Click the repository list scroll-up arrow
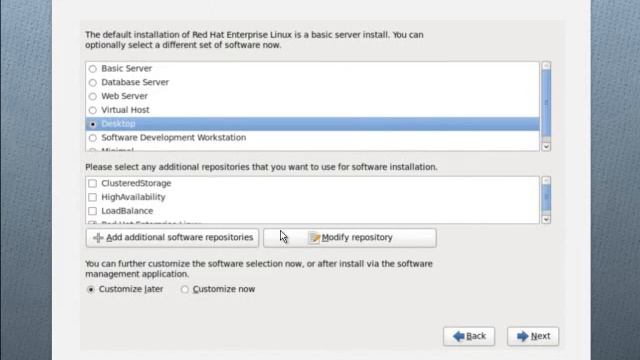This screenshot has width=640, height=360. (x=546, y=180)
